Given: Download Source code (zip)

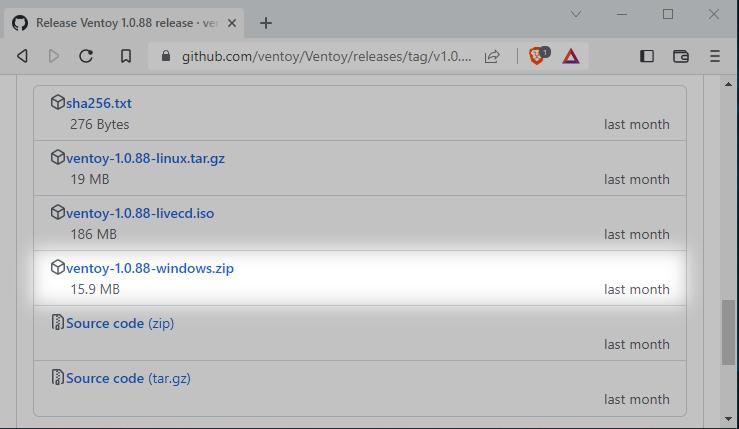Looking at the screenshot, I should (x=120, y=323).
